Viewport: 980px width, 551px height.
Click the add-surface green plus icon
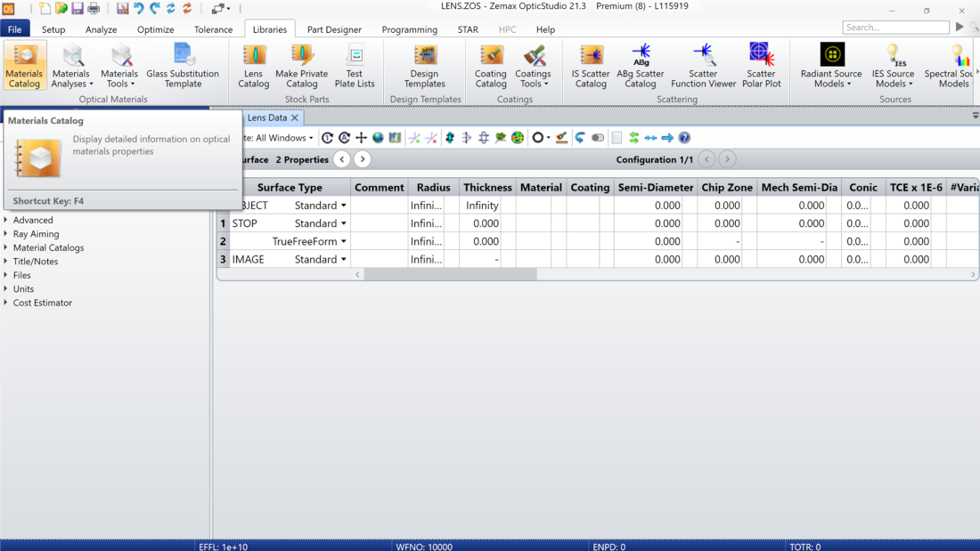(x=413, y=137)
